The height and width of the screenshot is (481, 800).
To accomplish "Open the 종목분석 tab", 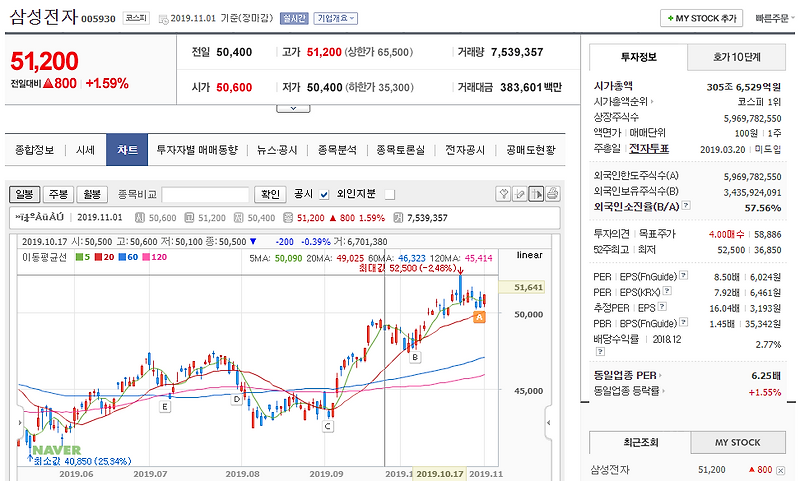I will (337, 150).
